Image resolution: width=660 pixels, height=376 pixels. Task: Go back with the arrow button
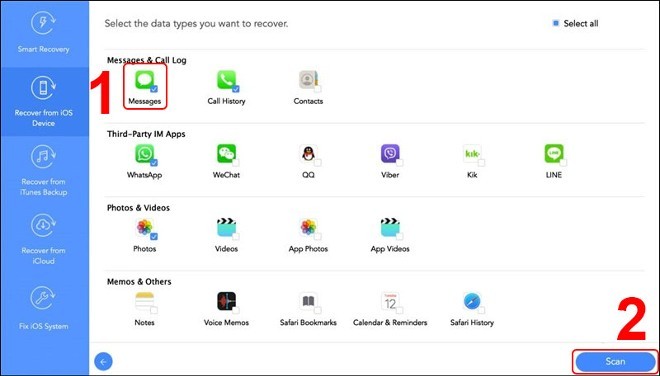104,361
